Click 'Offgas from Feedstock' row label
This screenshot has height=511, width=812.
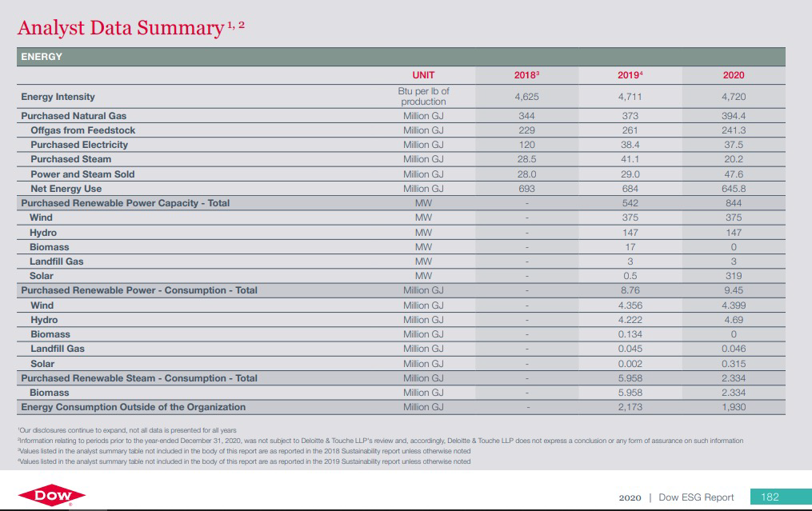click(83, 130)
